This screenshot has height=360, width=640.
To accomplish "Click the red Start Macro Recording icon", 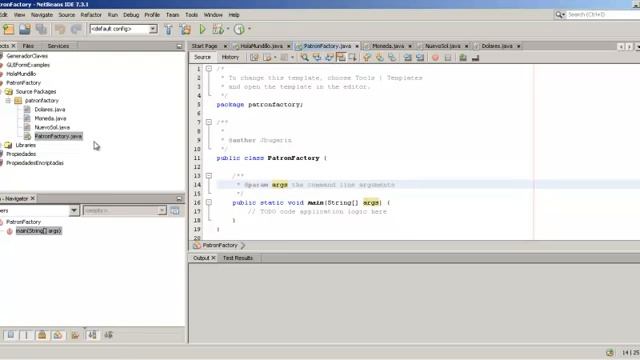I will 435,58.
